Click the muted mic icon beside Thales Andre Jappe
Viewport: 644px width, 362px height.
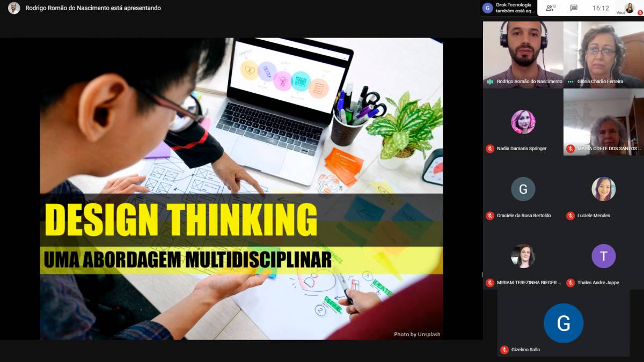pos(570,283)
